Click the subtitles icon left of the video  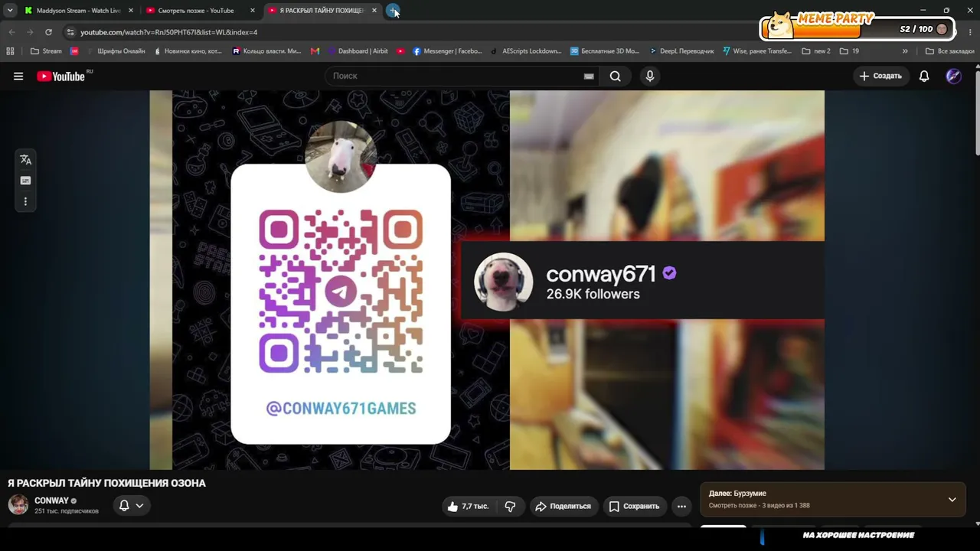pyautogui.click(x=25, y=181)
